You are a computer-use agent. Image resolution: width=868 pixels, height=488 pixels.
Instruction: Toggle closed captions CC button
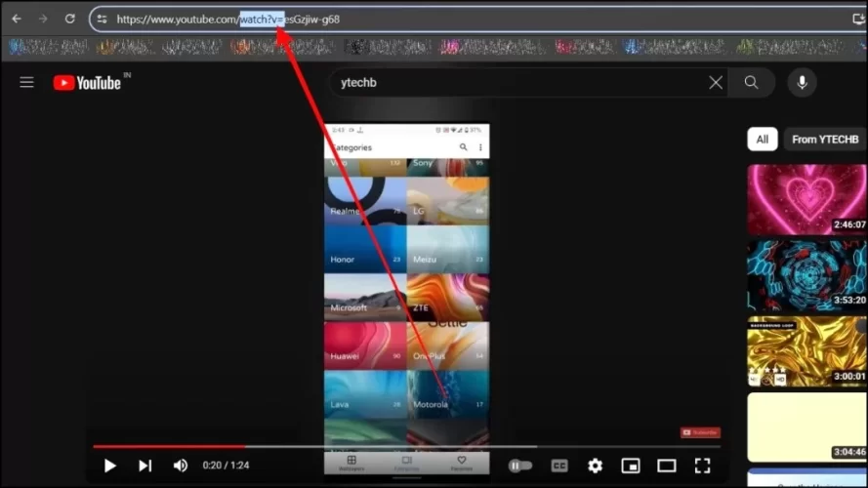559,466
